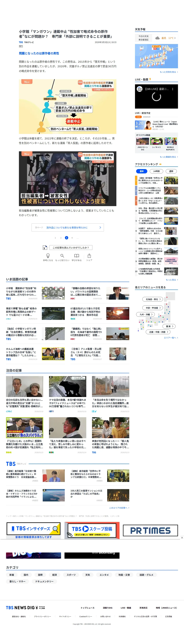Click the 学びがある open book icon
The height and width of the screenshot is (644, 184).
pos(77,255)
